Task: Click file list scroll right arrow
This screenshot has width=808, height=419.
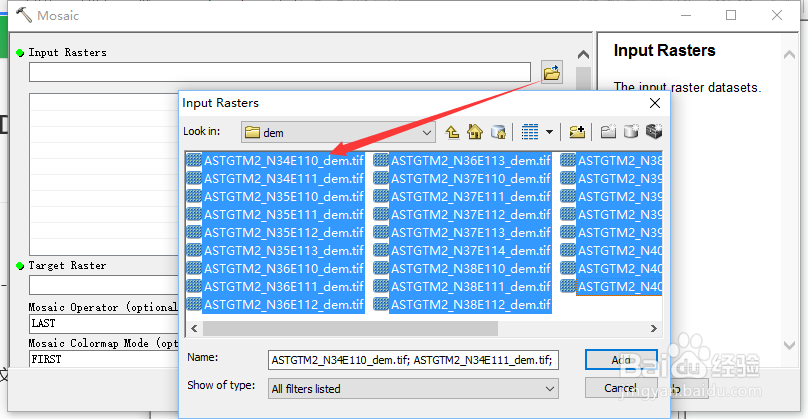Action: click(x=653, y=328)
